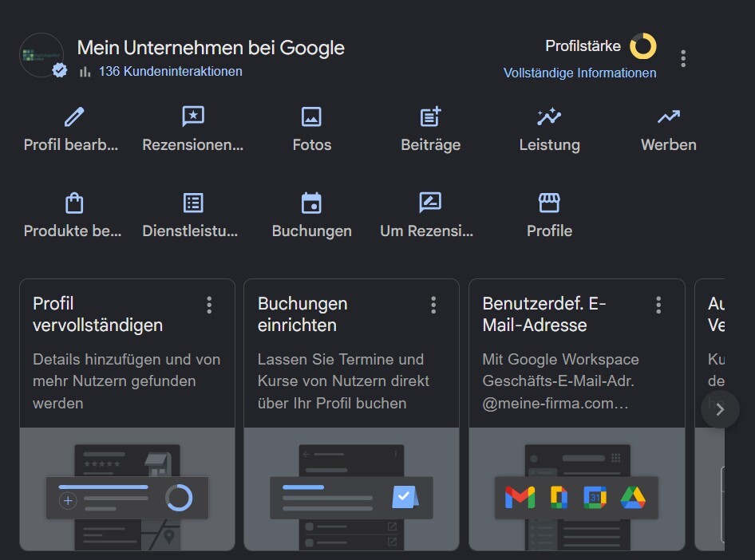Click the Lassen Sie Termine description text
755x560 pixels.
coord(343,381)
